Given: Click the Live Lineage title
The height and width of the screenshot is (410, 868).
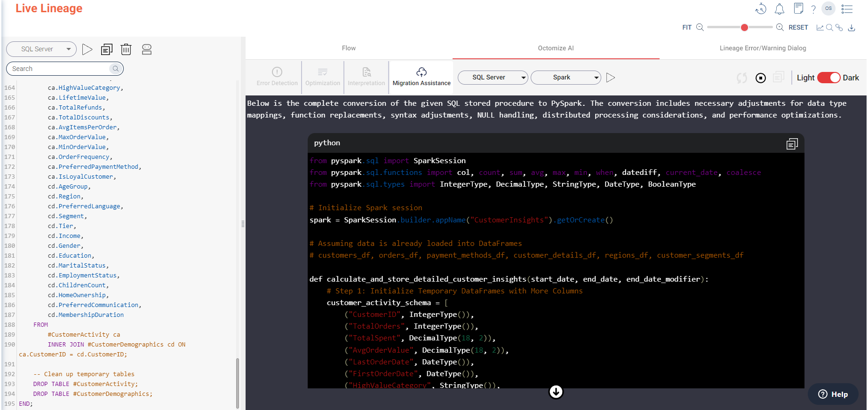Looking at the screenshot, I should pyautogui.click(x=49, y=8).
